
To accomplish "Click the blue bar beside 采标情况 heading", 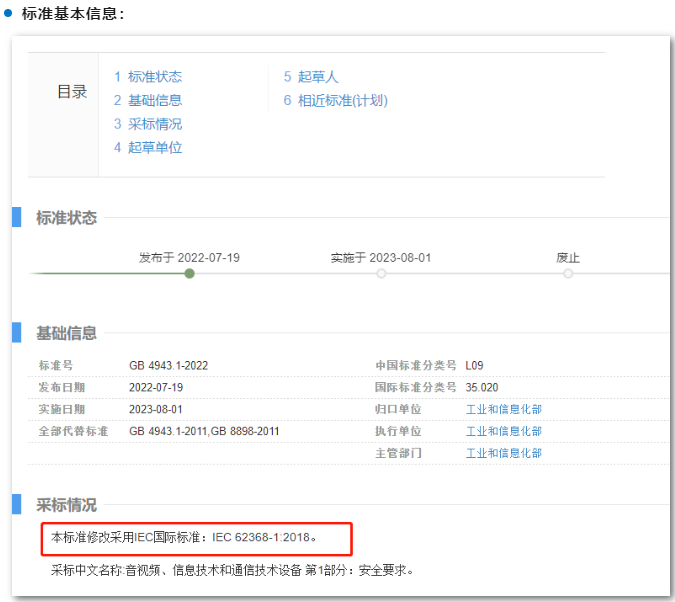I will [x=17, y=504].
